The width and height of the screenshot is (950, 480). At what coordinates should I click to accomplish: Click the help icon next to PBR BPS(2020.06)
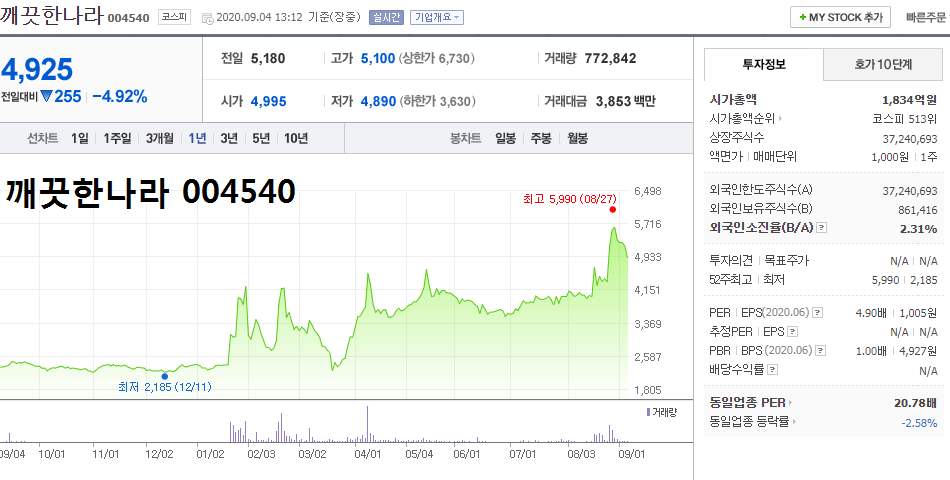[x=820, y=350]
